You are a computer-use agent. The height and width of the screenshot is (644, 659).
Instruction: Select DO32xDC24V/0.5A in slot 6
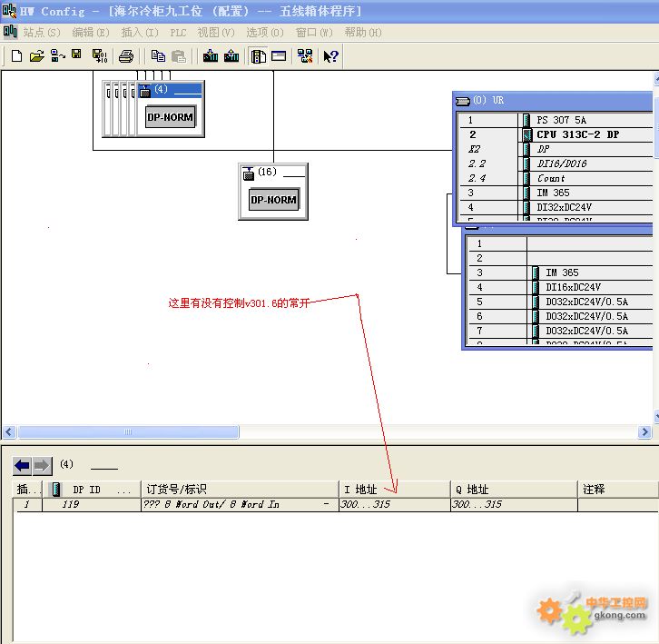point(560,316)
